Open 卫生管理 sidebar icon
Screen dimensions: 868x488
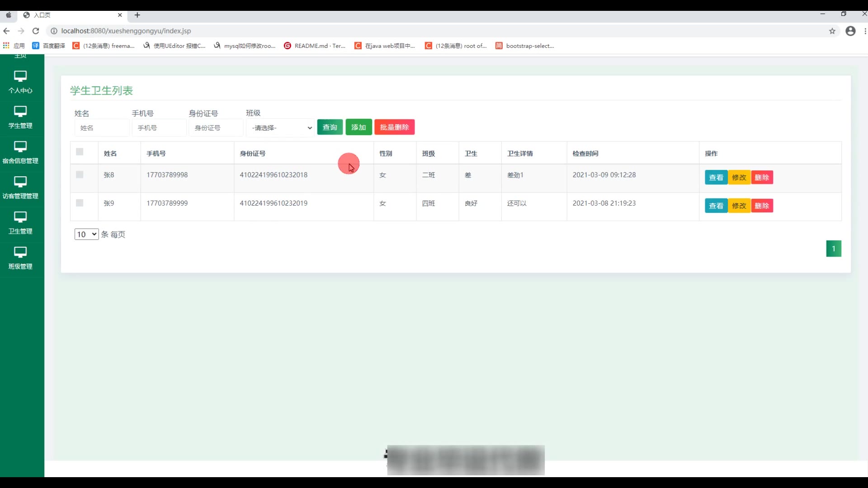(20, 217)
